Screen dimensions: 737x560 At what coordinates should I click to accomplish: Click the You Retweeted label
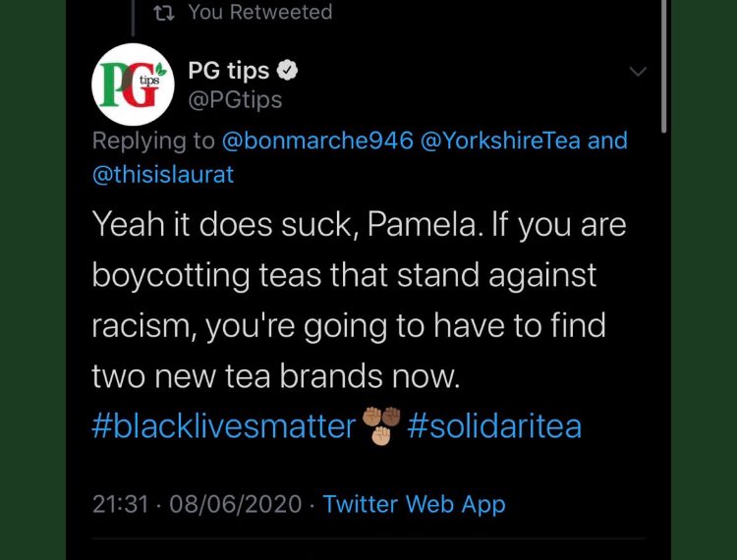pos(260,12)
